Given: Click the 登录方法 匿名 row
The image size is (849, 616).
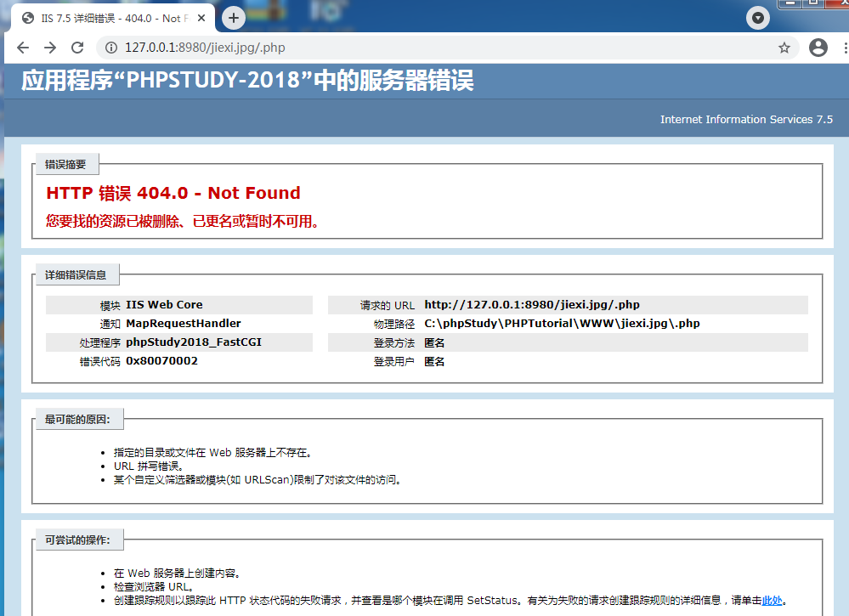Looking at the screenshot, I should click(568, 342).
